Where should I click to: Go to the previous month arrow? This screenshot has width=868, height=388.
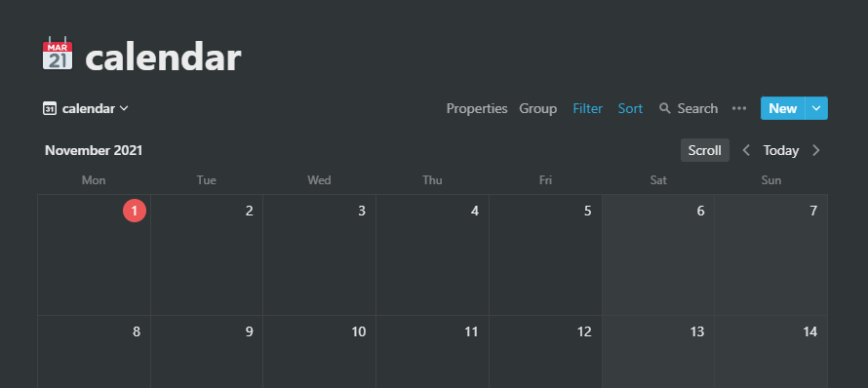746,150
